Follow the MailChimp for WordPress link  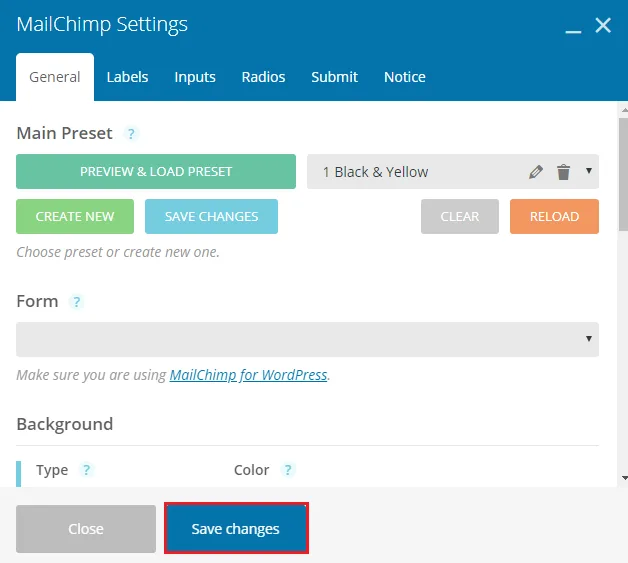tap(248, 375)
